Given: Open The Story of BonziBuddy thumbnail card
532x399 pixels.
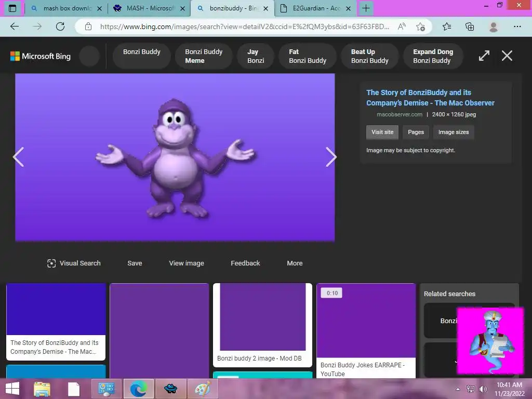Looking at the screenshot, I should point(56,322).
